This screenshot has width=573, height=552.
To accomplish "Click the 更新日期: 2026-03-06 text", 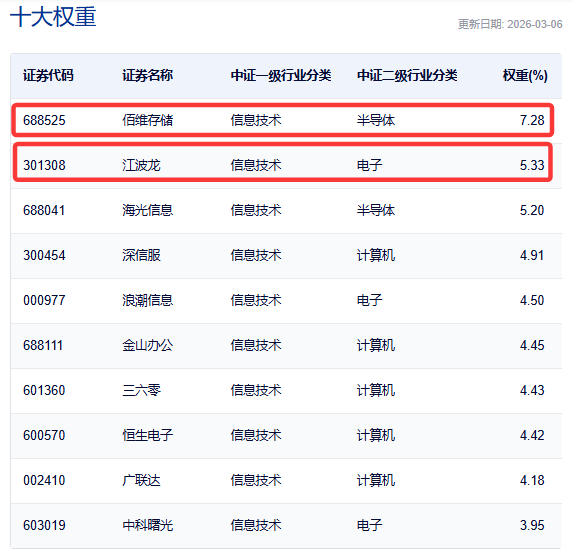I will [x=510, y=24].
